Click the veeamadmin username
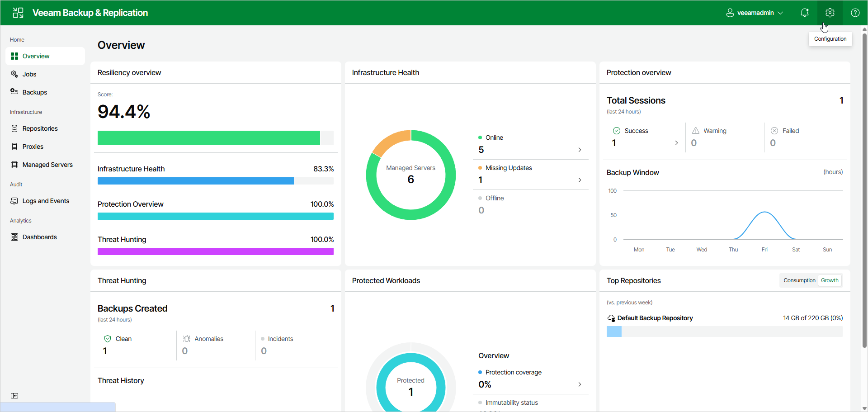 (x=755, y=13)
